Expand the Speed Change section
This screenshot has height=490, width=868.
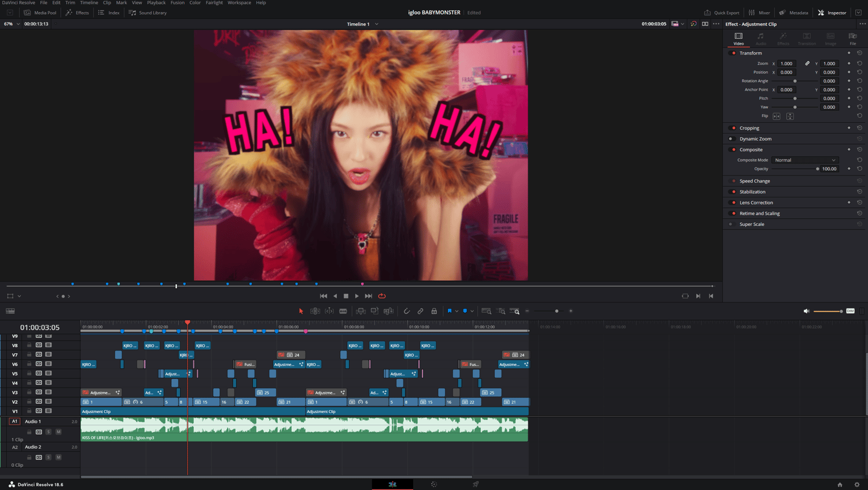[755, 181]
